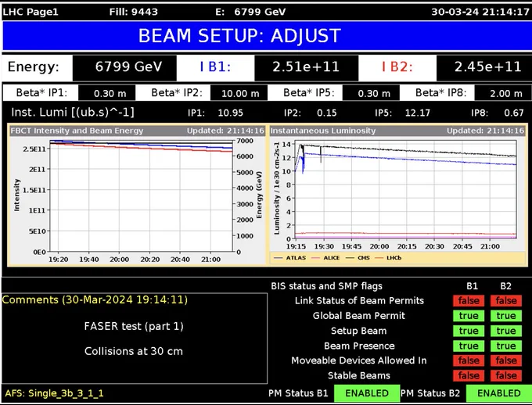
Task: Select beam 2 intensity 2.45e+11
Action: tap(484, 67)
